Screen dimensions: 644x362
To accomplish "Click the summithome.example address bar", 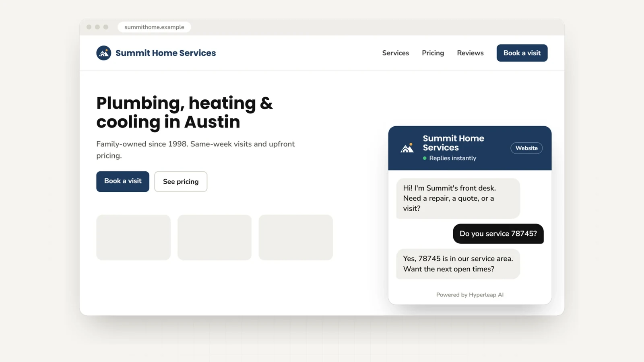I will point(154,27).
